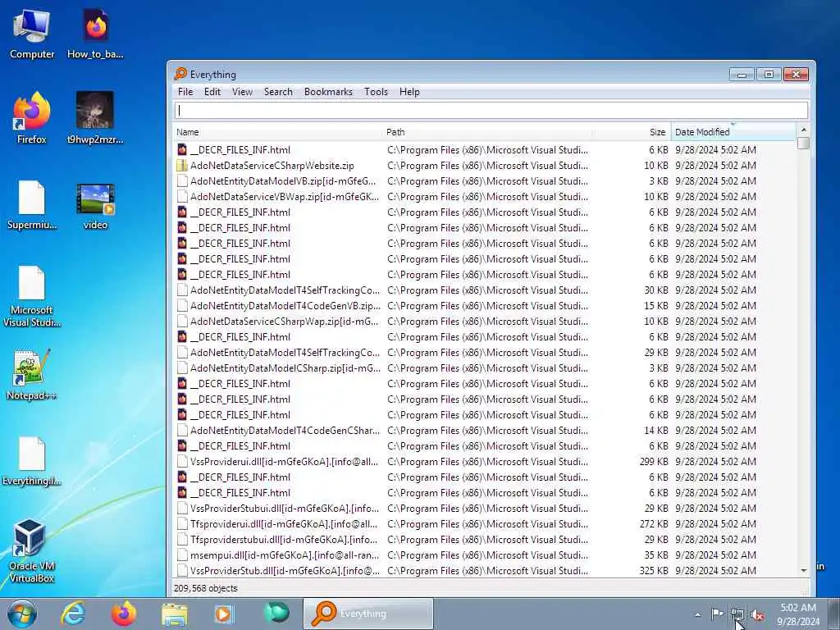Image resolution: width=840 pixels, height=630 pixels.
Task: Click the zip folder icon of AdoNetDataServiceCSharpWebsite.zip
Action: [182, 166]
